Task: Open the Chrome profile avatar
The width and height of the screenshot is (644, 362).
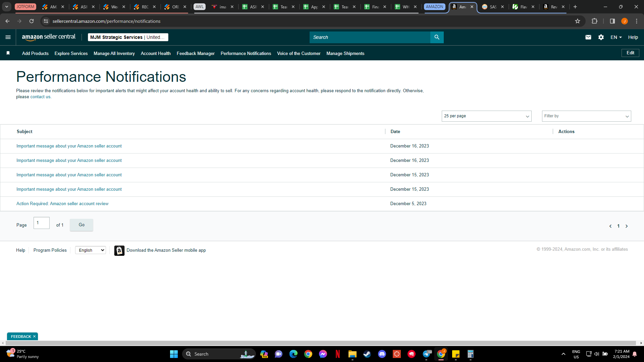Action: (x=625, y=21)
